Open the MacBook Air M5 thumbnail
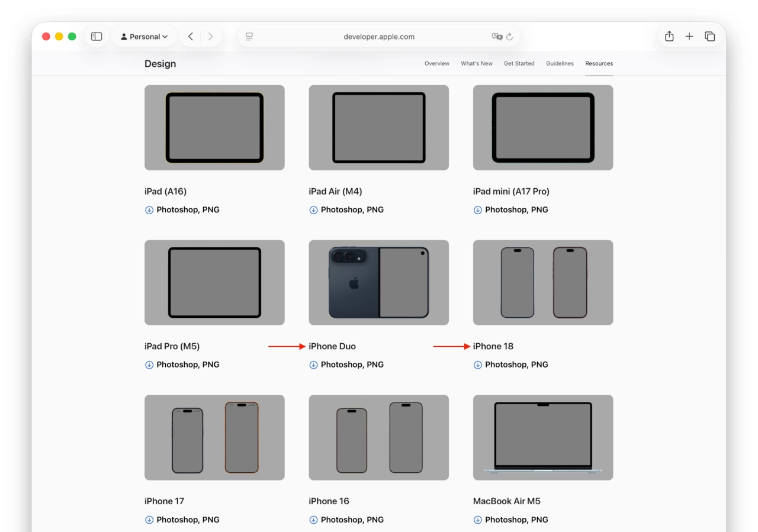Image resolution: width=758 pixels, height=532 pixels. [543, 438]
